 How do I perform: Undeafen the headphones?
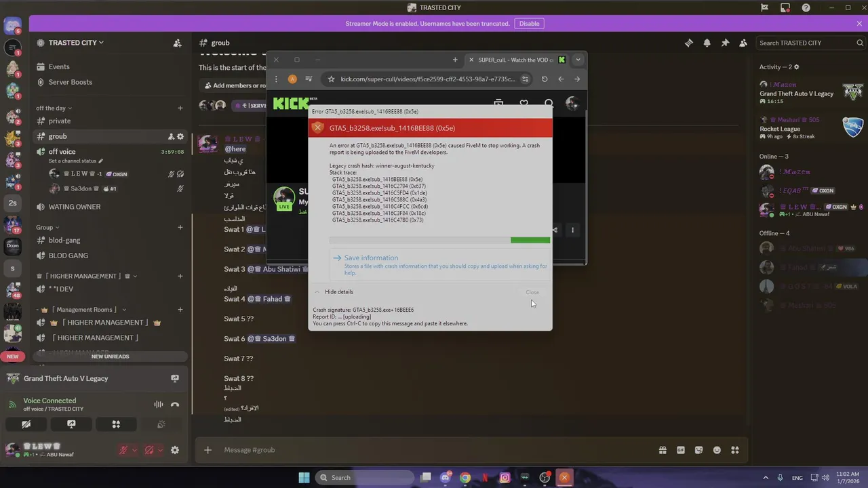(x=149, y=450)
